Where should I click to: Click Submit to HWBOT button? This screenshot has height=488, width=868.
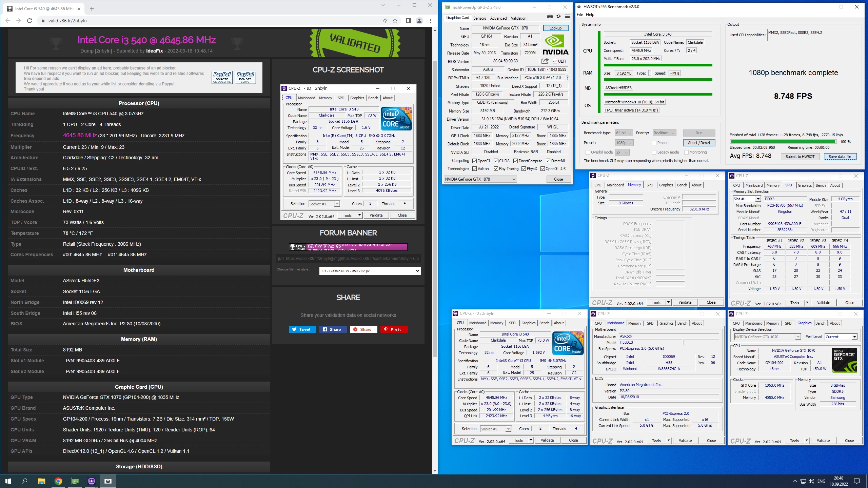pyautogui.click(x=800, y=157)
